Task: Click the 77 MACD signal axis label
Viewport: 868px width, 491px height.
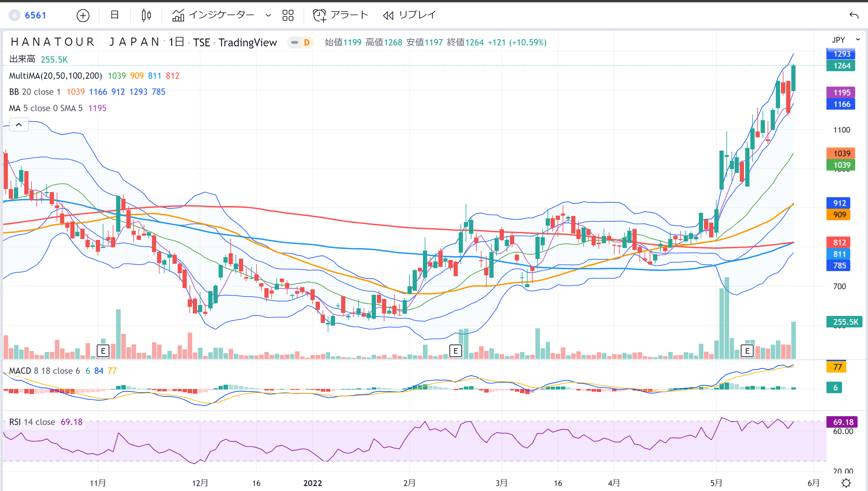Action: coord(836,367)
